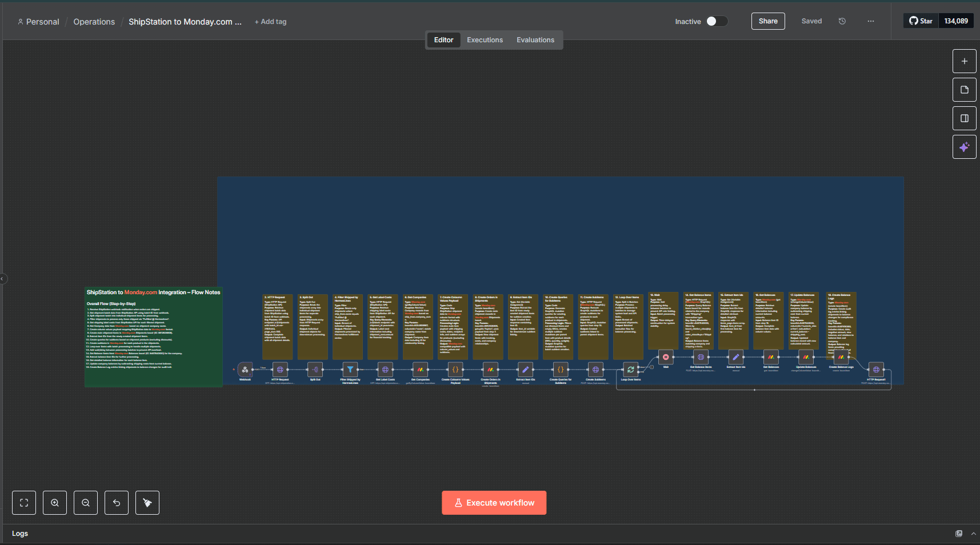Toggle the side panel layout button
This screenshot has height=545, width=980.
click(964, 118)
